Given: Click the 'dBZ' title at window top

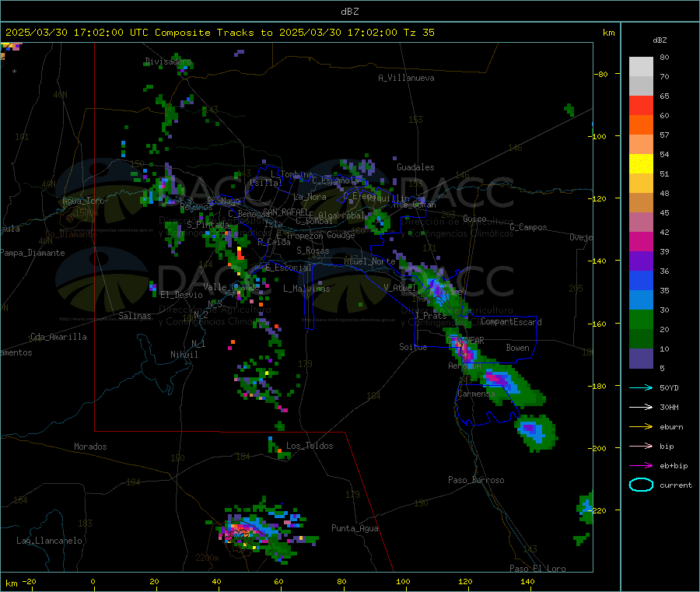Looking at the screenshot, I should (349, 12).
